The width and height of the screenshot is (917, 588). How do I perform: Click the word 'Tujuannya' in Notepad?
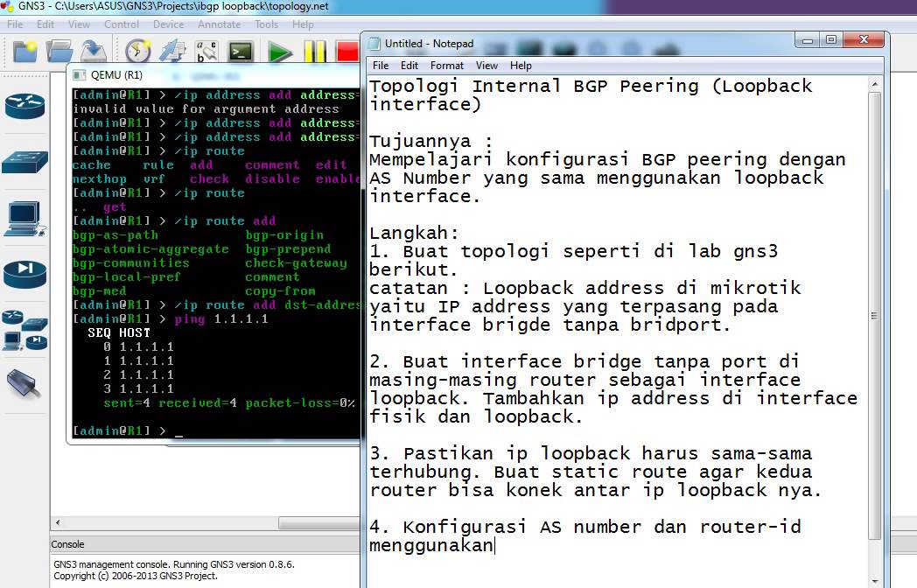420,141
